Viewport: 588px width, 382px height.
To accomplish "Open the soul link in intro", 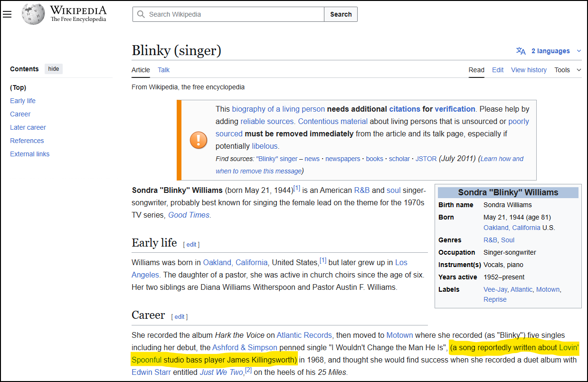I will click(x=394, y=190).
